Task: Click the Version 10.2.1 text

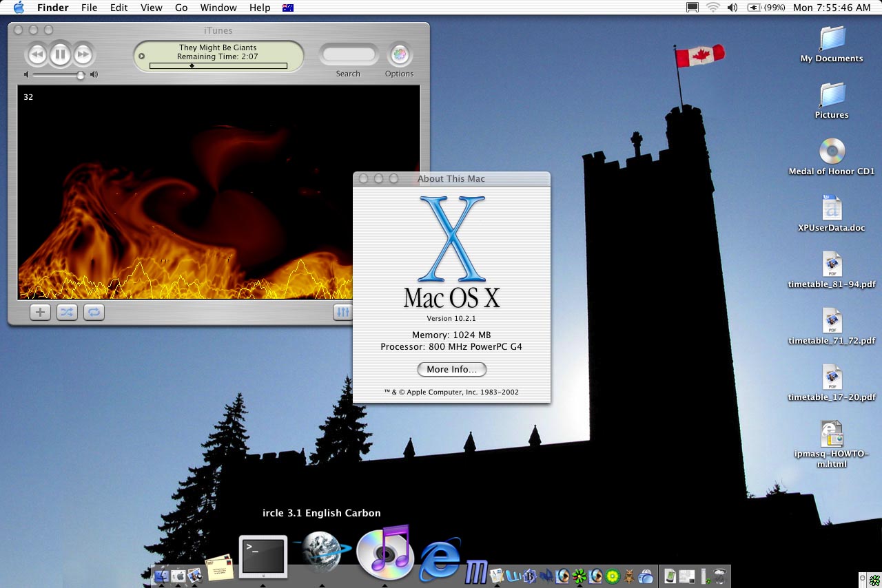Action: click(451, 319)
